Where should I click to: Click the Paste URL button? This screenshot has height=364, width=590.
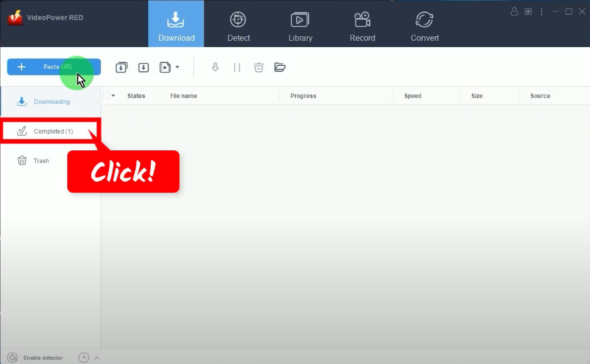[x=54, y=67]
